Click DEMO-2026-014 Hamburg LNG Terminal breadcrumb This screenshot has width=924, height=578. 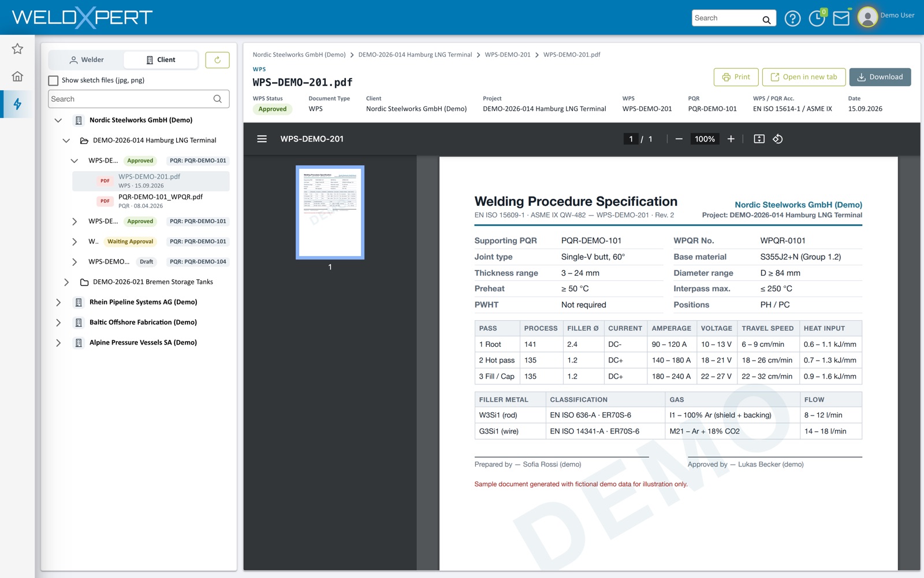pyautogui.click(x=415, y=55)
